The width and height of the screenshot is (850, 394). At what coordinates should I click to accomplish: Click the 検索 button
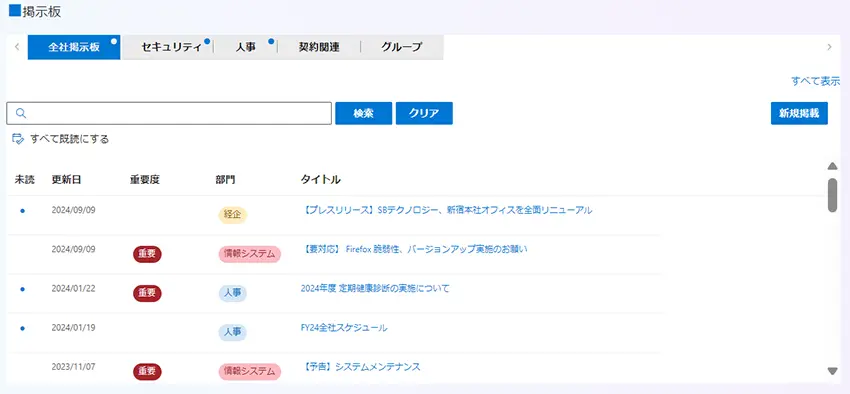pyautogui.click(x=364, y=113)
